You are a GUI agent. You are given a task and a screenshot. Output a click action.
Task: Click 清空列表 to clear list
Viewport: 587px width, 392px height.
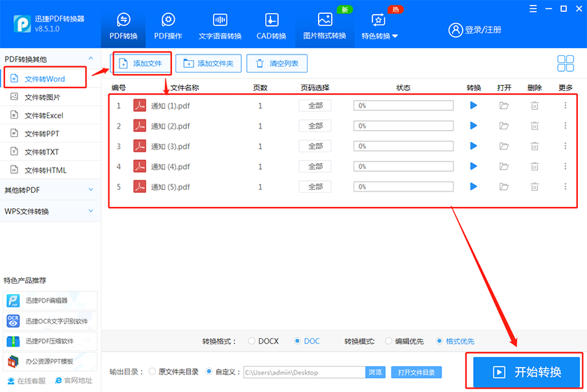coord(277,64)
